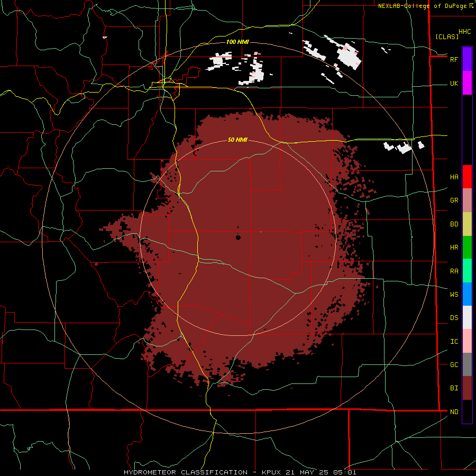Click the "100 NMI" range ring label

point(237,42)
